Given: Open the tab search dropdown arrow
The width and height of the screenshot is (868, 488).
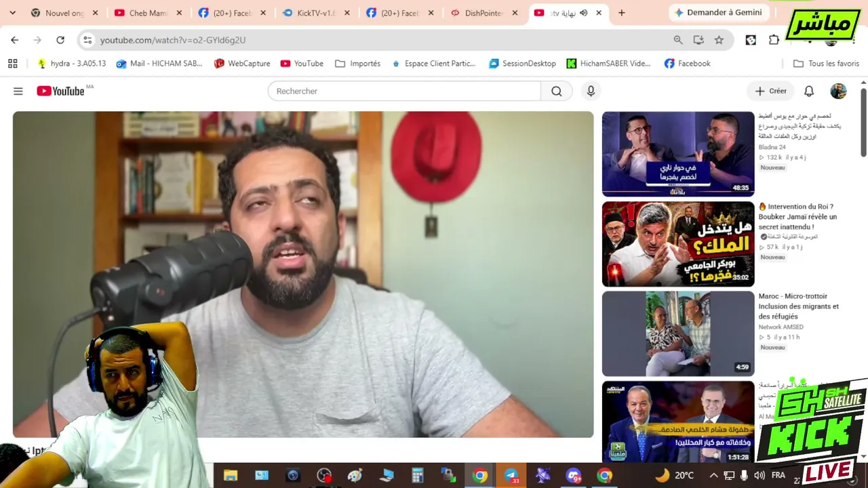Looking at the screenshot, I should 12,13.
